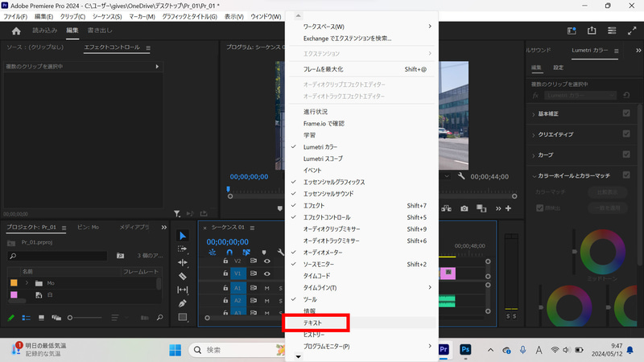Click the orange label swatch of Mo
Screen dimensions: 644x362
[x=14, y=283]
